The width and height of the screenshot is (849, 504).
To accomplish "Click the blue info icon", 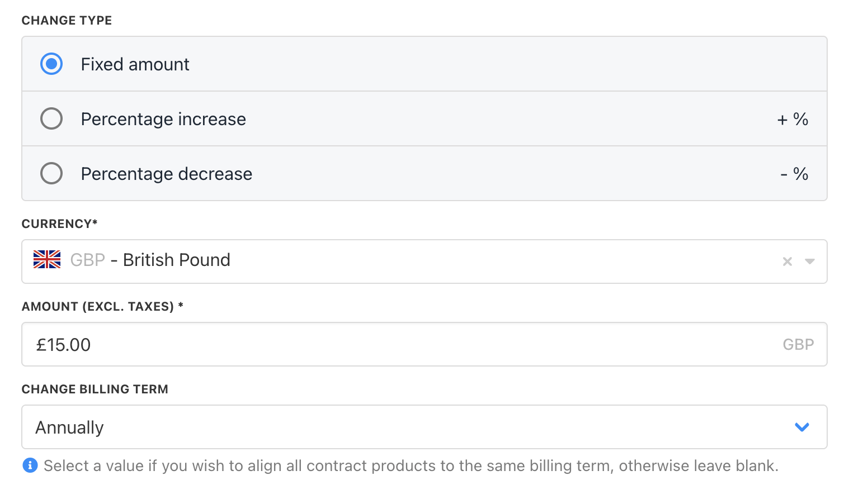I will [30, 465].
